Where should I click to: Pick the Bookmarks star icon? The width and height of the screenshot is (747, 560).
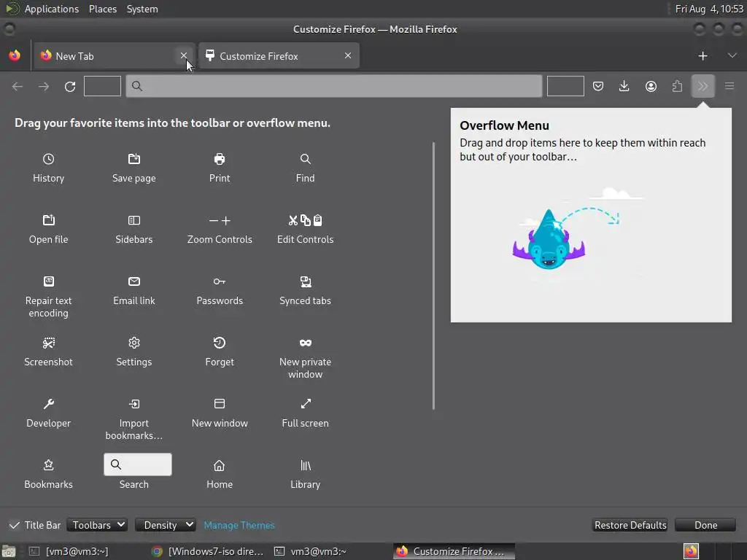(x=49, y=465)
